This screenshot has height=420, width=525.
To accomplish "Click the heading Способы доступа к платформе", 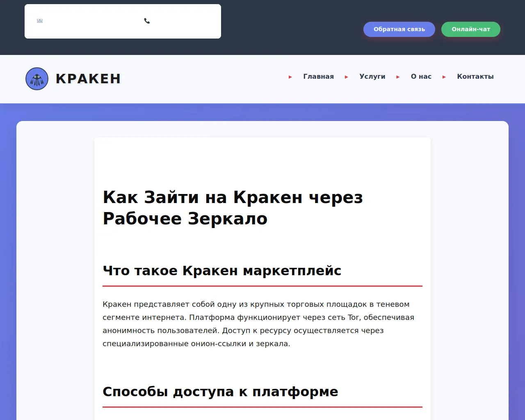I will coord(220,392).
